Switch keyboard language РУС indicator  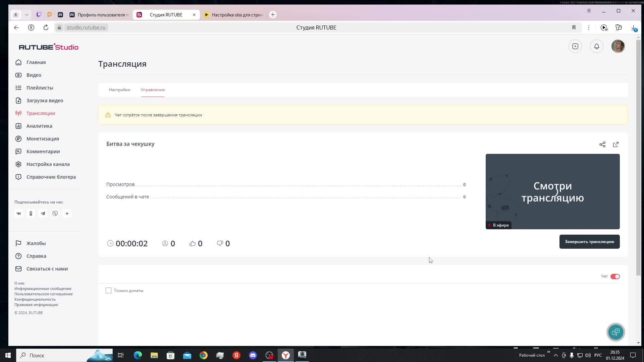click(x=598, y=355)
